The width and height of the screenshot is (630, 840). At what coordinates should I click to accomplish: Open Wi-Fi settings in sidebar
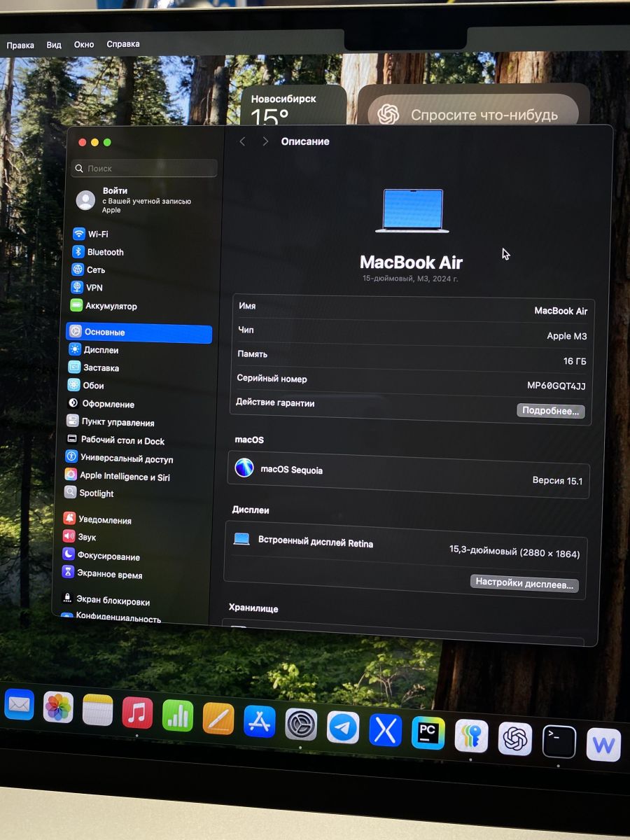coord(91,234)
